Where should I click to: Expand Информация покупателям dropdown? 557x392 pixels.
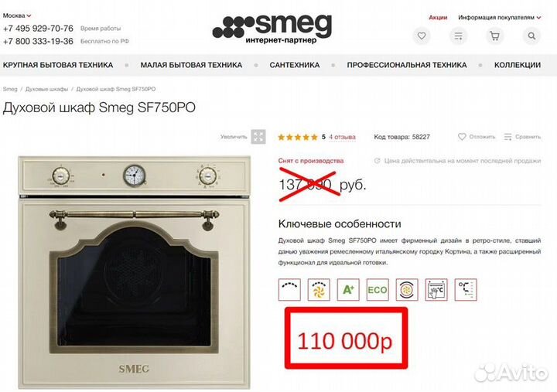point(499,18)
